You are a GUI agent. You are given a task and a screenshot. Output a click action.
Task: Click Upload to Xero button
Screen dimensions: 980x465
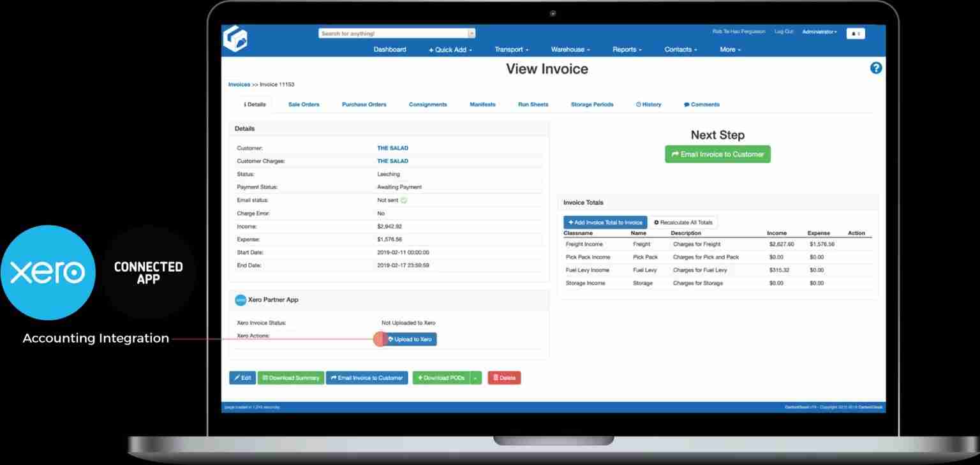coord(410,339)
